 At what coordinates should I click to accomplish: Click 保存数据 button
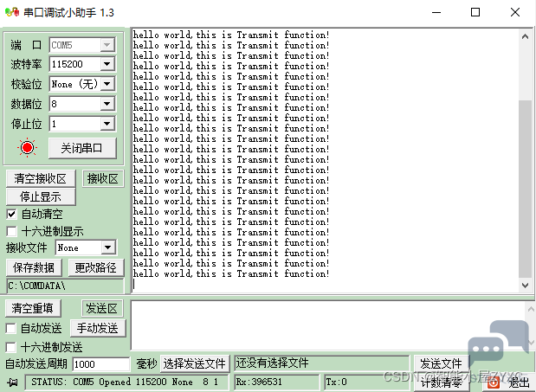pos(34,267)
